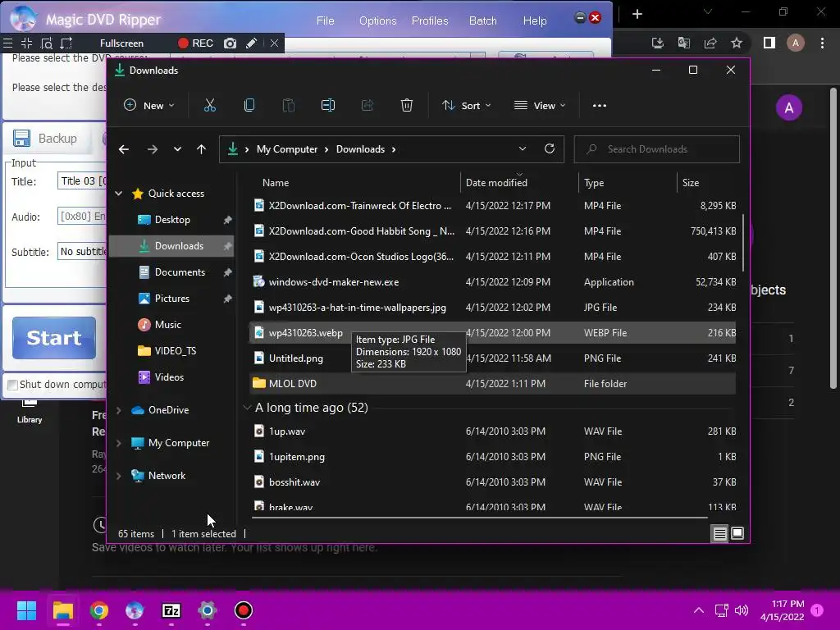The width and height of the screenshot is (840, 630).
Task: Expand the My Computer tree node
Action: click(x=119, y=443)
